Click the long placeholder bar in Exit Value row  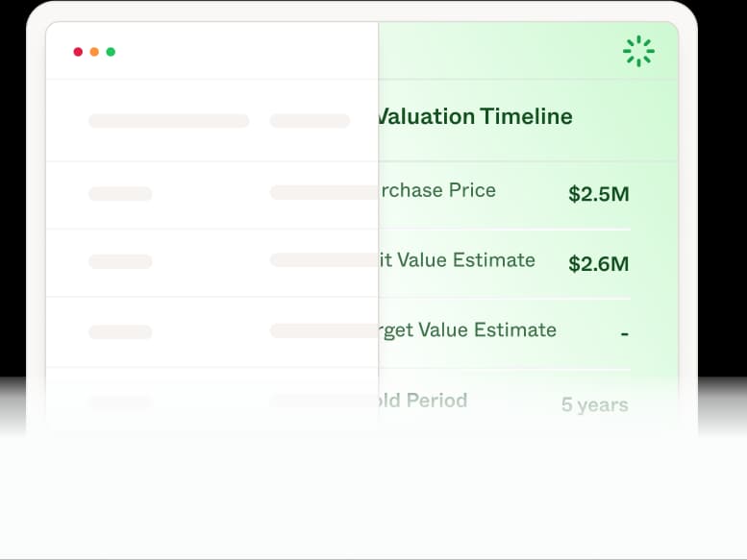pyautogui.click(x=323, y=259)
